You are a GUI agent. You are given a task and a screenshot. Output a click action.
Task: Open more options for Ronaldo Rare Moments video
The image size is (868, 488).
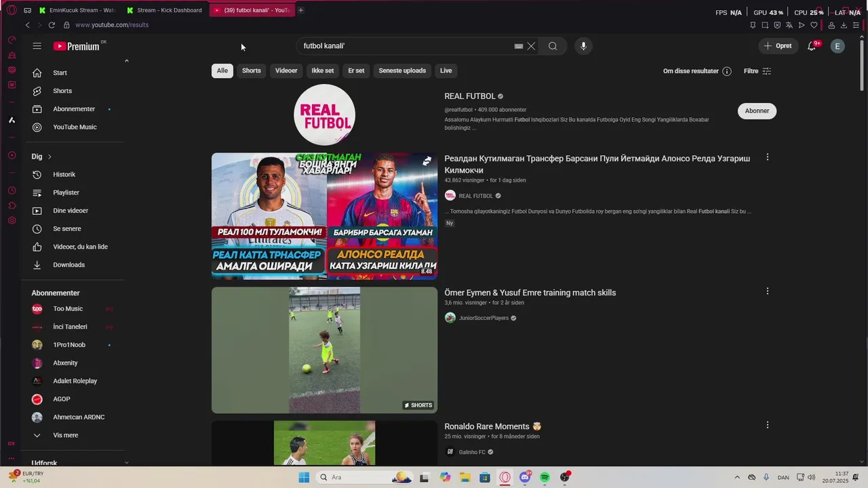pos(768,425)
